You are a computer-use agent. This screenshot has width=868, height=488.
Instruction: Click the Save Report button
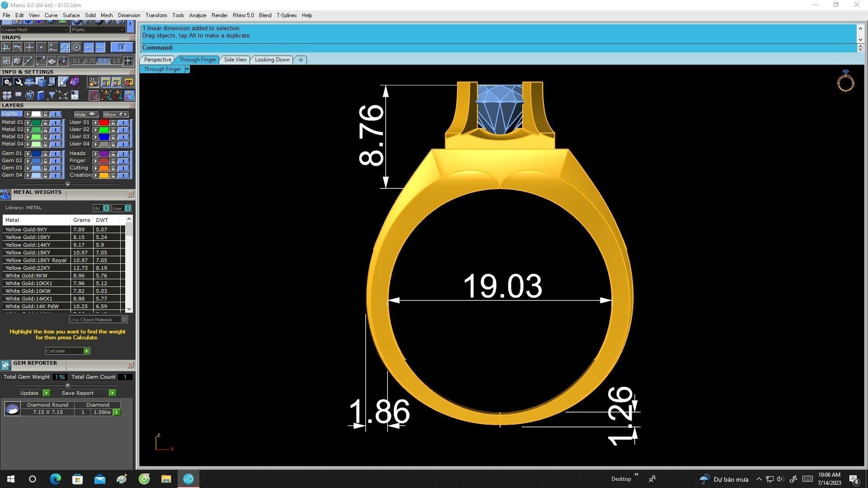[88, 393]
